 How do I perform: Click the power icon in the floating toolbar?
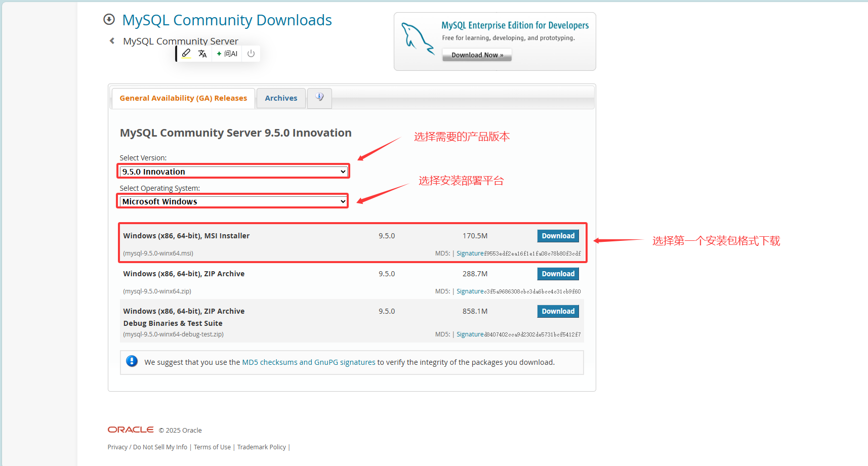coord(251,54)
